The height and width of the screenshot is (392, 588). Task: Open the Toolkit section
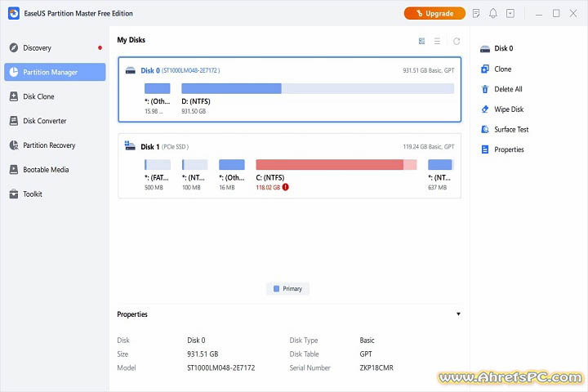point(55,194)
